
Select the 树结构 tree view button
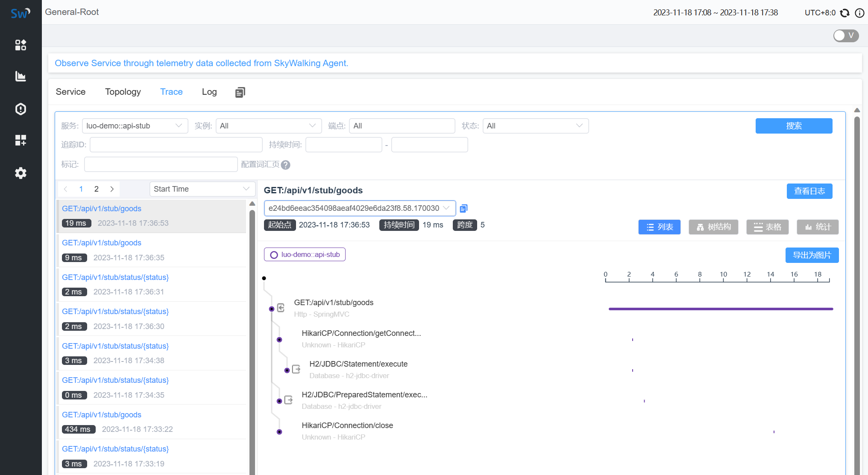point(713,227)
